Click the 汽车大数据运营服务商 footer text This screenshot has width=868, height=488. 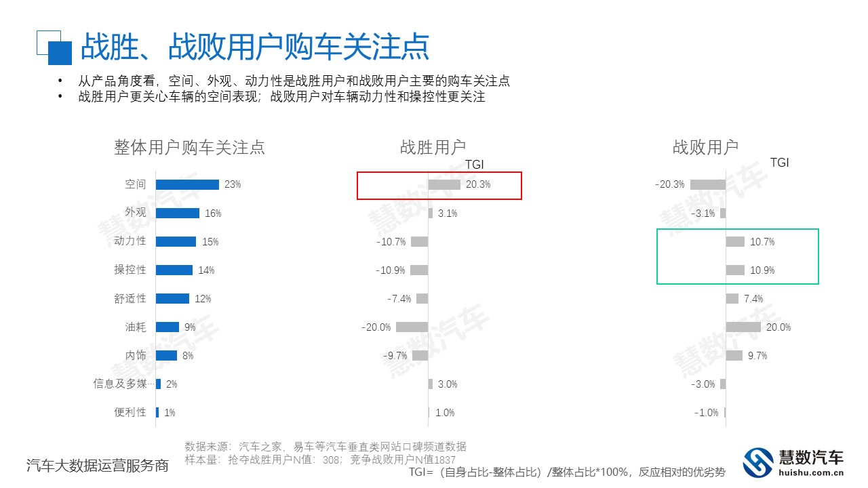pos(97,466)
